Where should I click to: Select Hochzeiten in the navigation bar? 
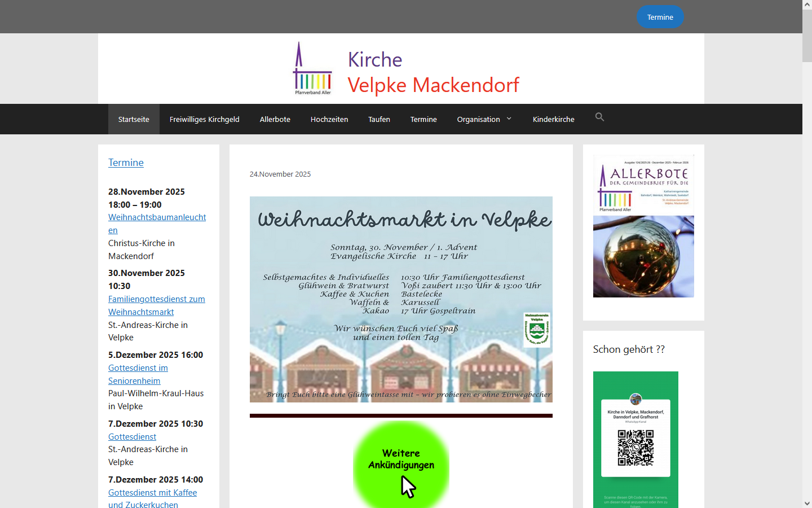(329, 120)
